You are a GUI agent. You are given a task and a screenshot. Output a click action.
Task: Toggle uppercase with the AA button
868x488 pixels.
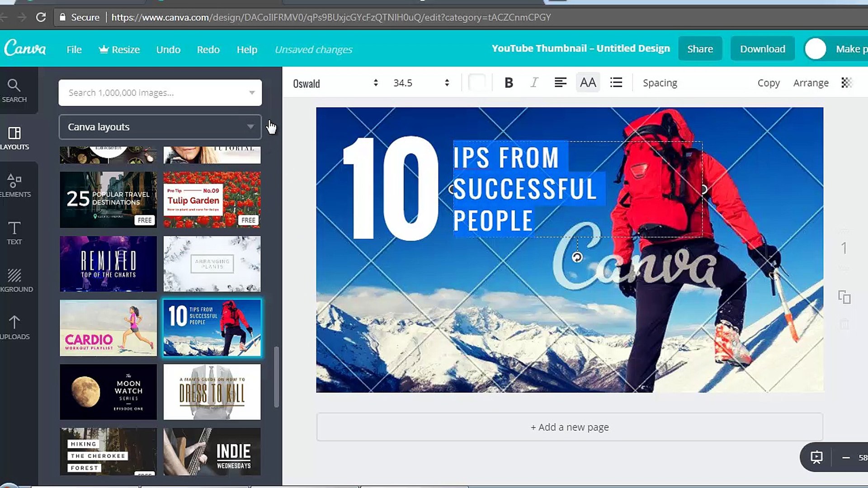pyautogui.click(x=587, y=82)
